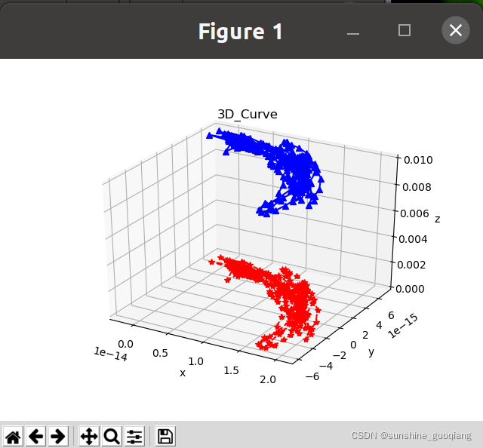This screenshot has width=483, height=448.
Task: Click the 0.006 z-axis tick label
Action: pyautogui.click(x=414, y=213)
